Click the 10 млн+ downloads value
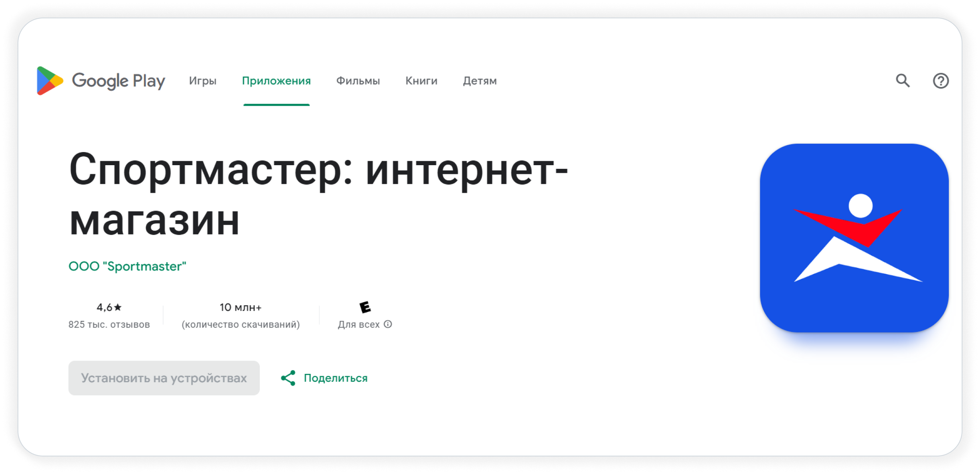Image resolution: width=980 pixels, height=474 pixels. coord(241,307)
